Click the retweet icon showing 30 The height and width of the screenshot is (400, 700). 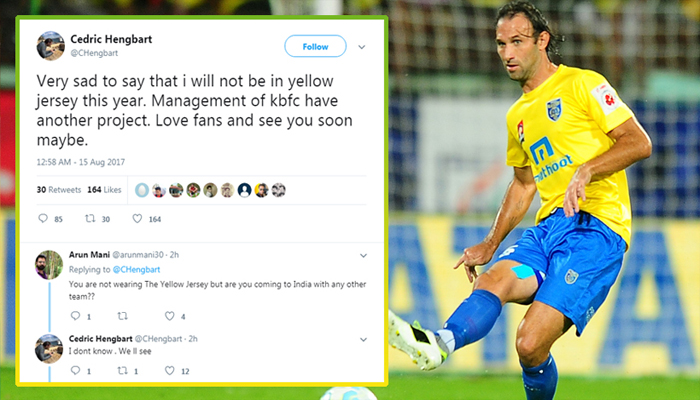pos(90,218)
